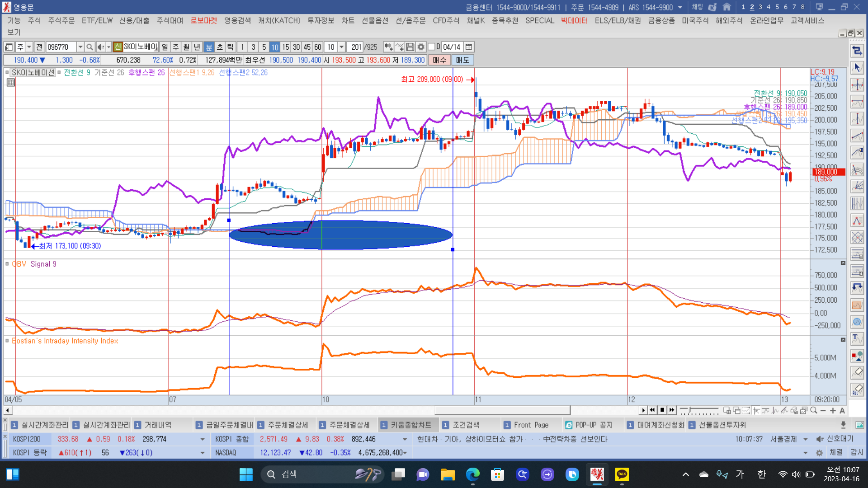Select the arrow pointer tool in right sidebar
Screen dimensions: 868x488
click(x=857, y=68)
